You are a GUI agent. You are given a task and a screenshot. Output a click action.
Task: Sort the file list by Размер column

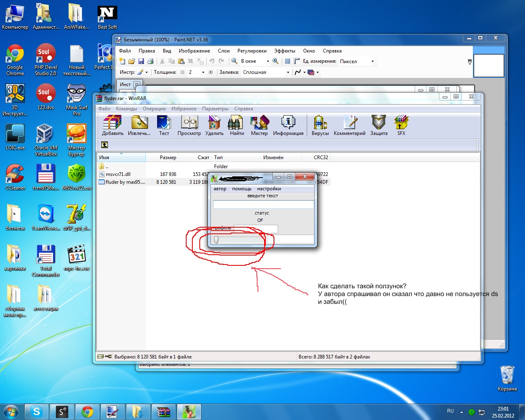(x=168, y=157)
